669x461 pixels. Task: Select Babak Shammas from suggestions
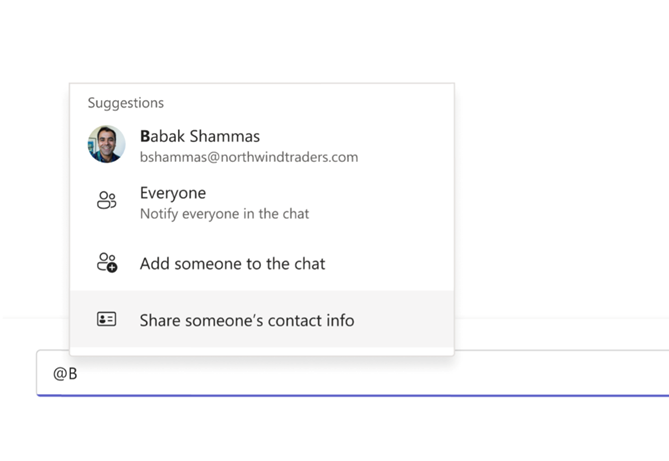tap(262, 145)
